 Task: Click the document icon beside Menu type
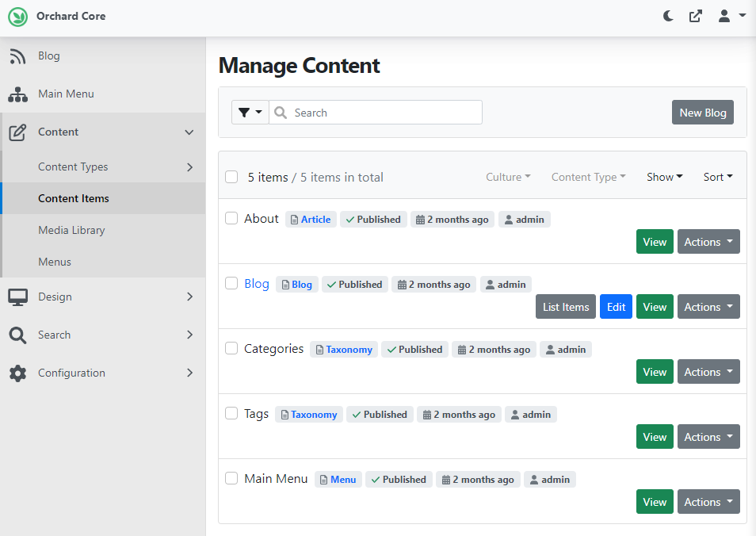click(x=323, y=480)
